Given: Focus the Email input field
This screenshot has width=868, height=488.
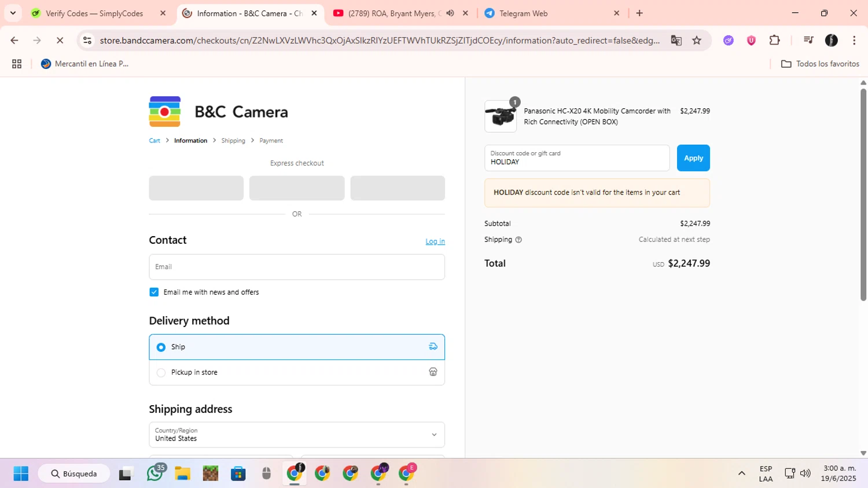Looking at the screenshot, I should (297, 267).
